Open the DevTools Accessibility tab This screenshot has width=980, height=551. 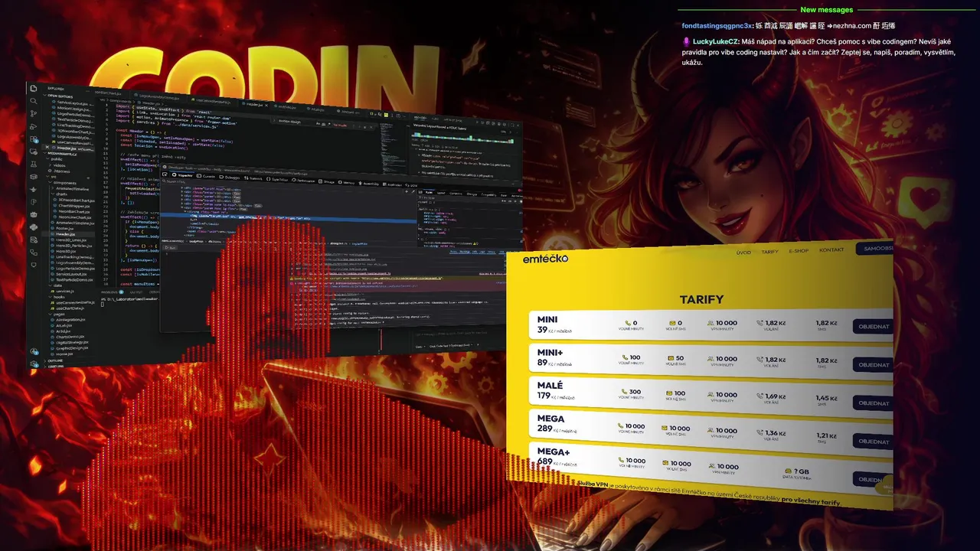pyautogui.click(x=368, y=184)
